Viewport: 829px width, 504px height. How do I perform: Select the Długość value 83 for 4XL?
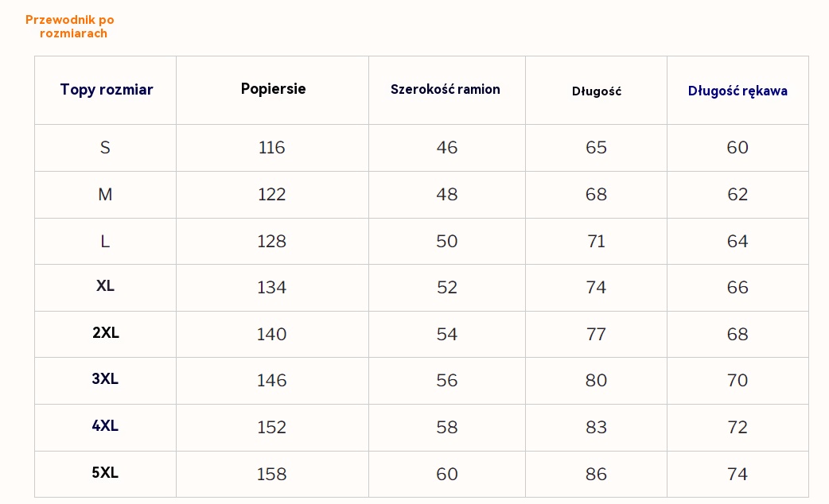click(596, 428)
